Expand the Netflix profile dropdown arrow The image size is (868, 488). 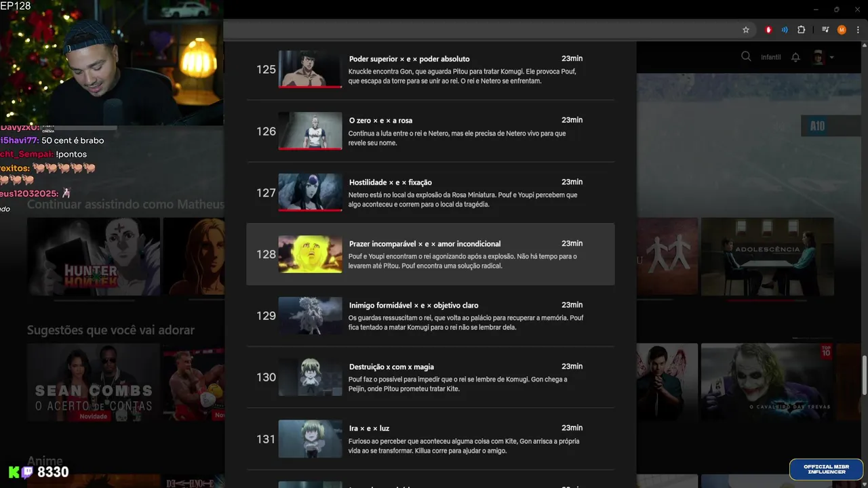point(831,58)
